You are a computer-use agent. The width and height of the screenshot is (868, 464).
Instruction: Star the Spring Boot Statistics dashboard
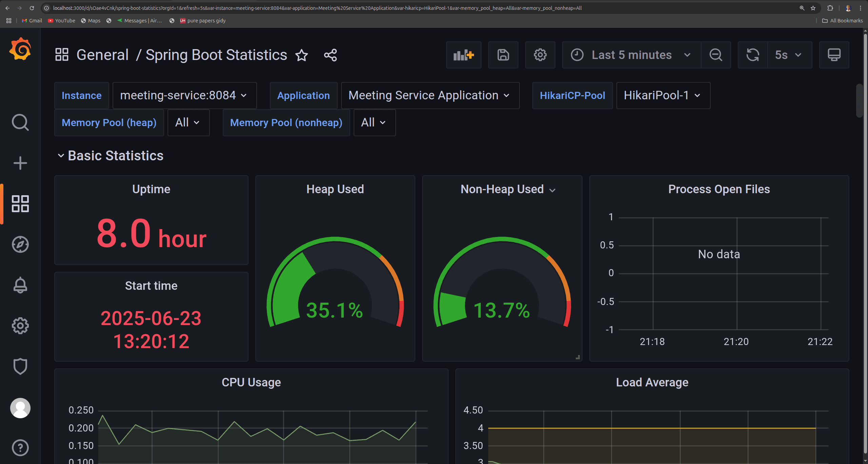(301, 55)
